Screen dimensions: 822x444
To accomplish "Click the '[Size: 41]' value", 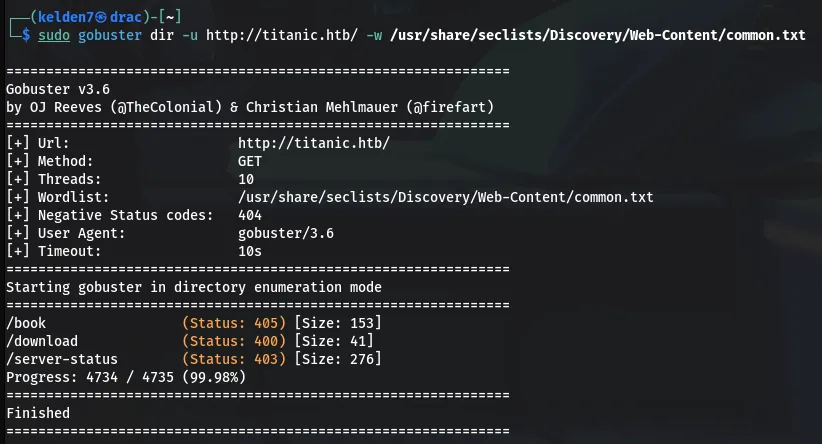I will (334, 341).
